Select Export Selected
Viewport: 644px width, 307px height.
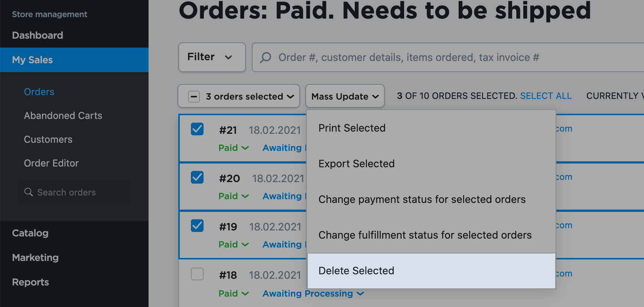356,164
